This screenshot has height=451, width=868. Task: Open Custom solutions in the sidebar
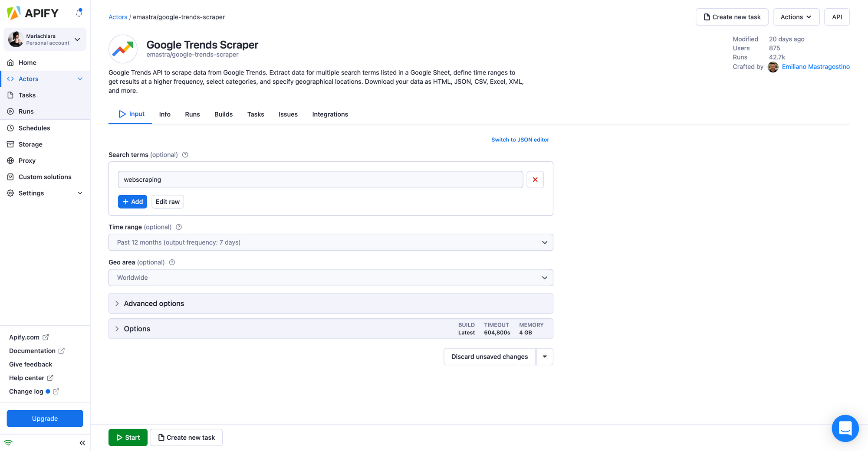click(x=45, y=177)
